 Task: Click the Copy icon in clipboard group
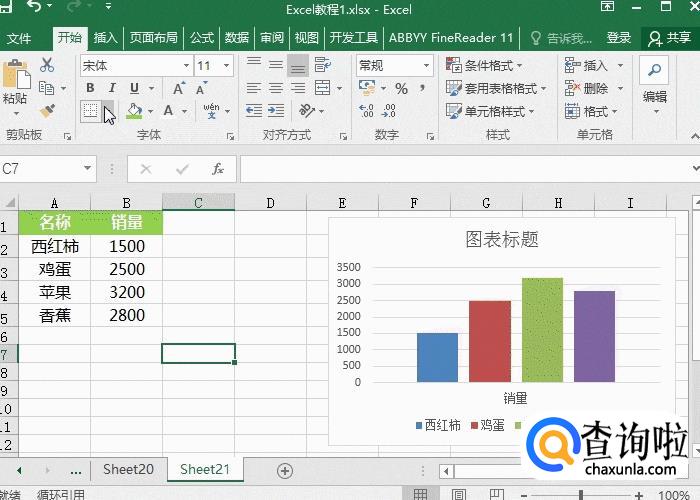[x=46, y=88]
